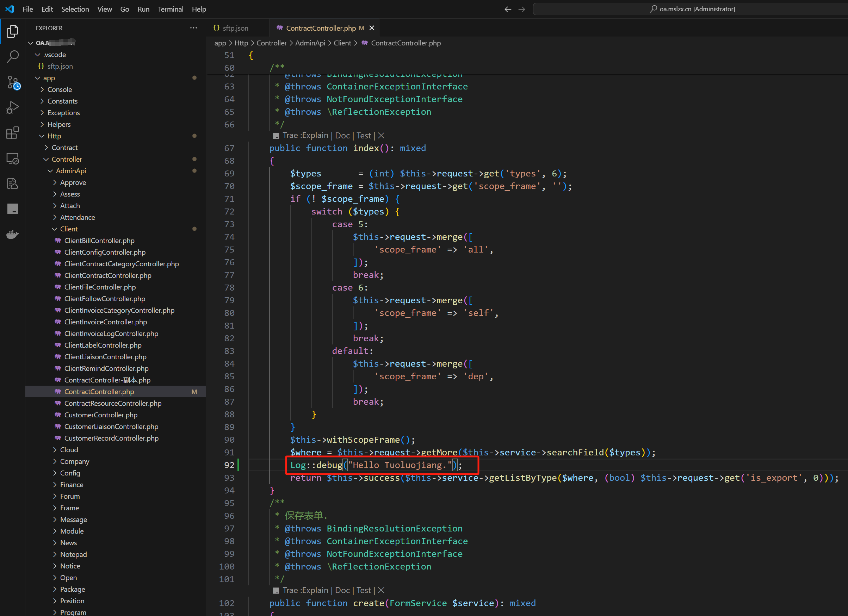The height and width of the screenshot is (616, 848).
Task: Click Doc link above index function
Action: point(342,135)
